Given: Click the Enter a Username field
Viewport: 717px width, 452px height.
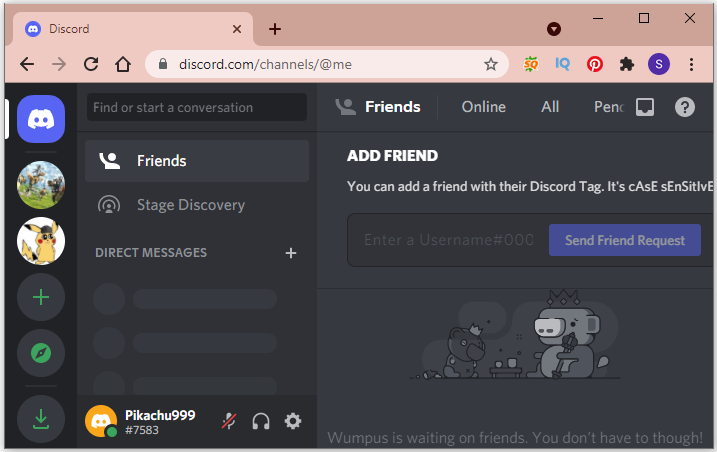Looking at the screenshot, I should click(449, 240).
